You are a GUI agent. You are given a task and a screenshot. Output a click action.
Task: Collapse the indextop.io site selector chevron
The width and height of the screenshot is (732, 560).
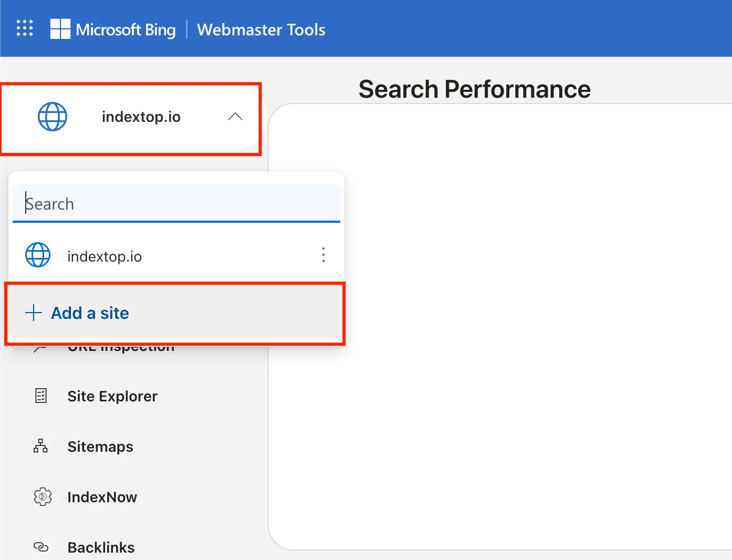coord(235,117)
